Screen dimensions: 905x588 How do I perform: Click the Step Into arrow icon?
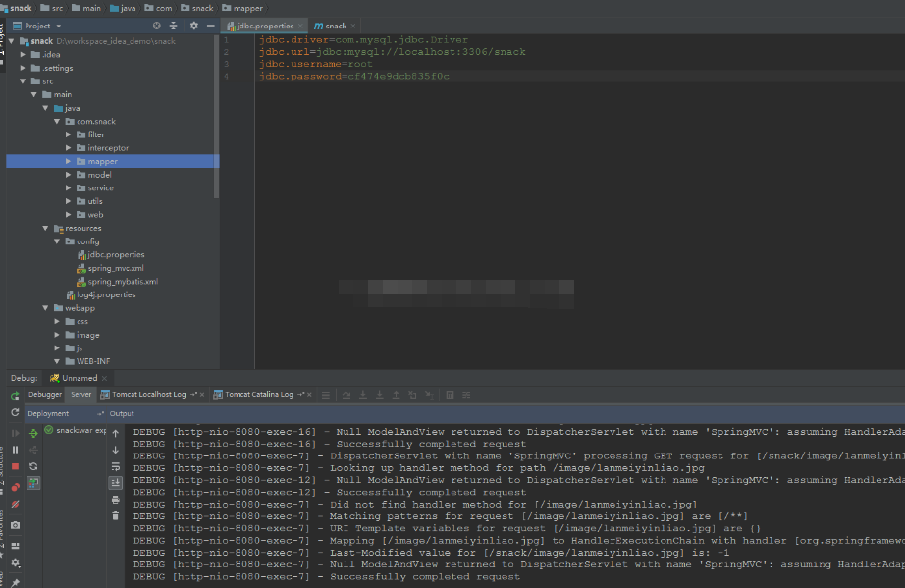(x=363, y=395)
